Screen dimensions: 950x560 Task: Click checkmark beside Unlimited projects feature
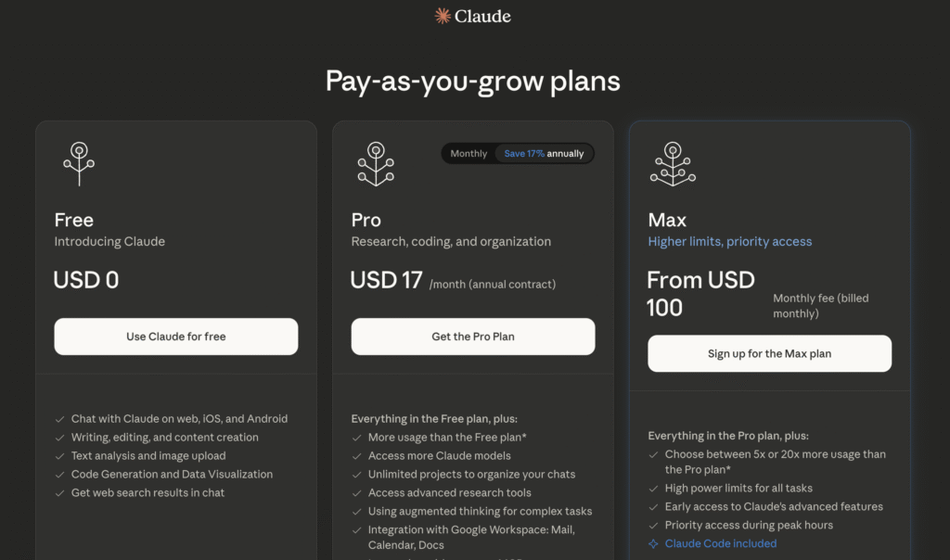pyautogui.click(x=357, y=475)
